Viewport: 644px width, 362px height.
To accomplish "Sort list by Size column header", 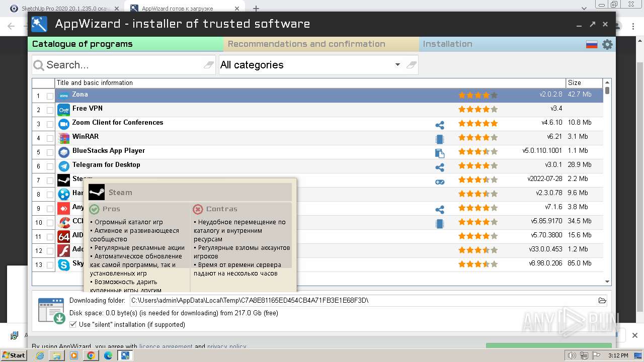I will [584, 83].
